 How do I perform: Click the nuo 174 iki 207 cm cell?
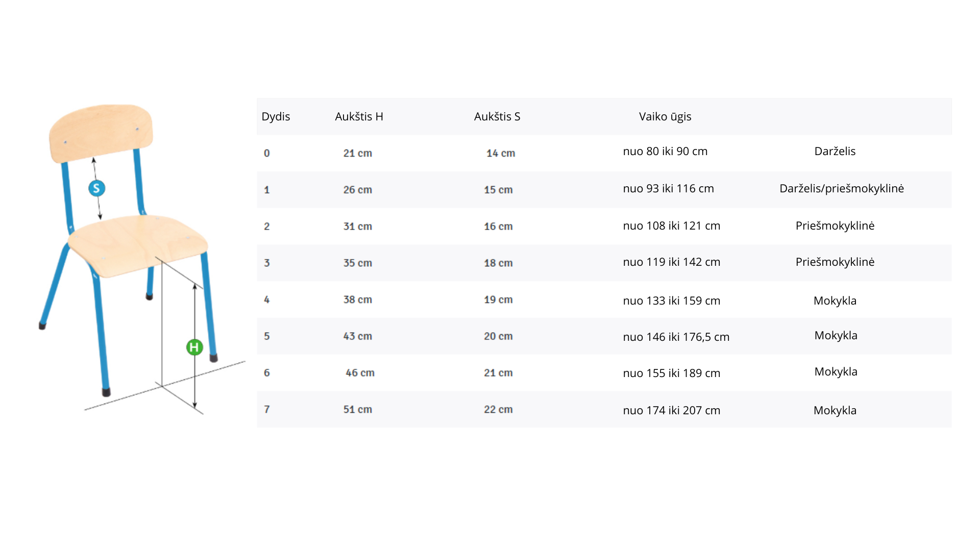click(x=672, y=410)
